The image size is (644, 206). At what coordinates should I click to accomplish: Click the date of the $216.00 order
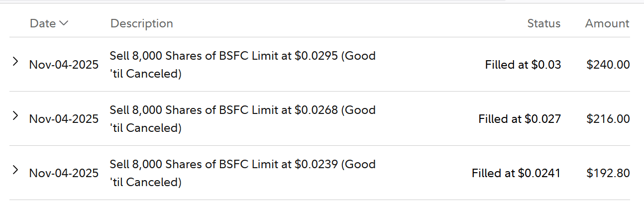pos(64,119)
